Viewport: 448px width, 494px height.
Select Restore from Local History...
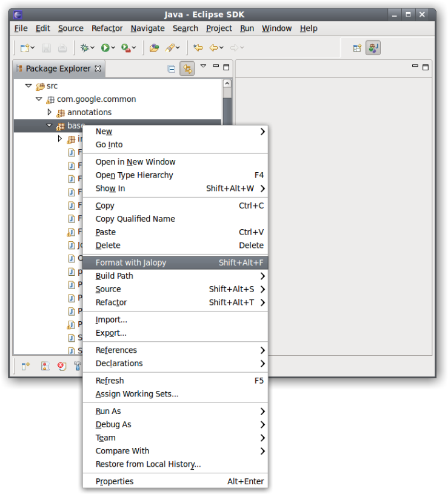tap(175, 464)
